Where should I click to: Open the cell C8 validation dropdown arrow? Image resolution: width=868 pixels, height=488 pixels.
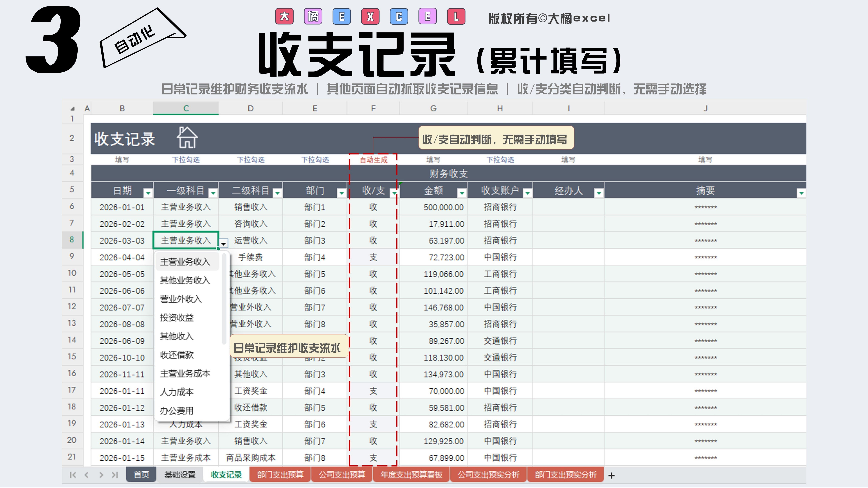[x=223, y=243]
